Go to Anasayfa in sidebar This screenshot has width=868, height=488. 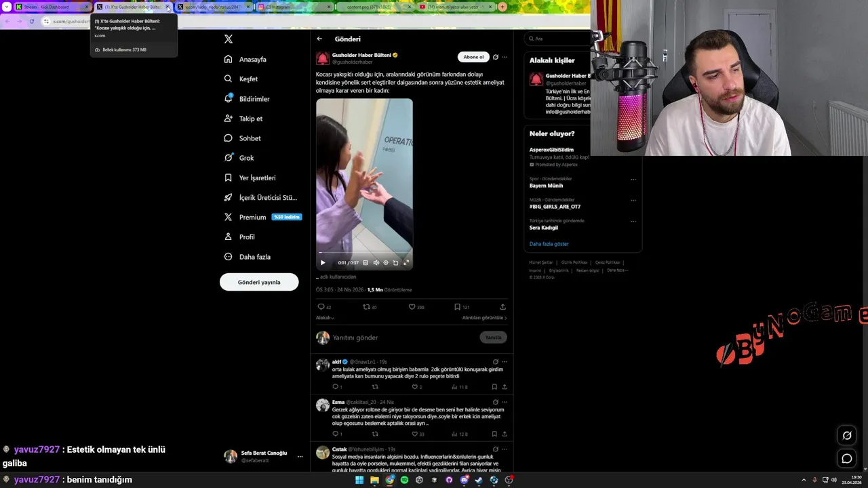(245, 59)
